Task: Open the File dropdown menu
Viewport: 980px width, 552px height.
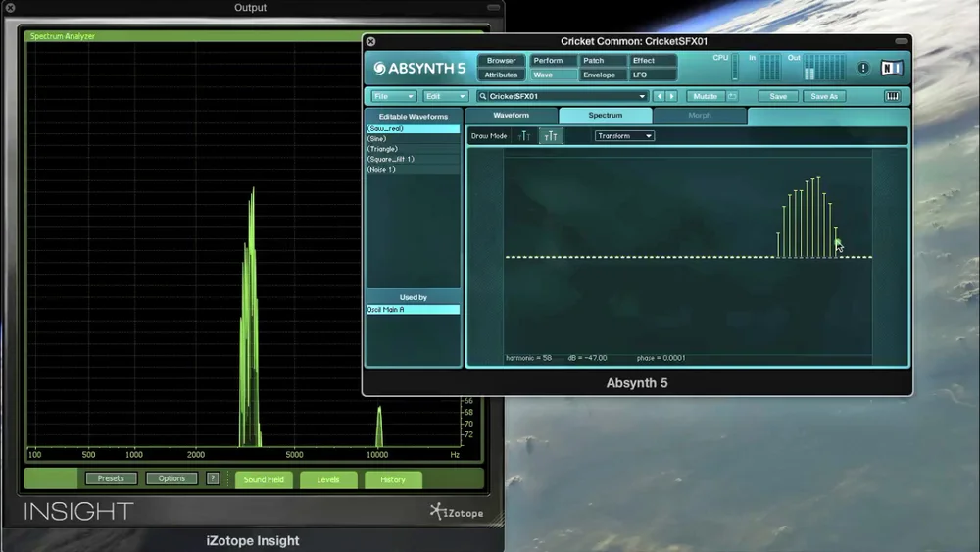Action: click(393, 96)
